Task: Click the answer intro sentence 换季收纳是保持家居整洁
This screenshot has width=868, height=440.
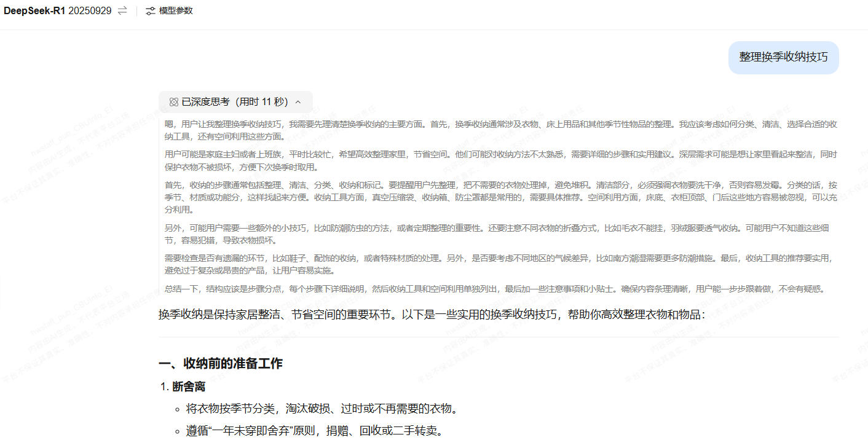Action: [431, 315]
